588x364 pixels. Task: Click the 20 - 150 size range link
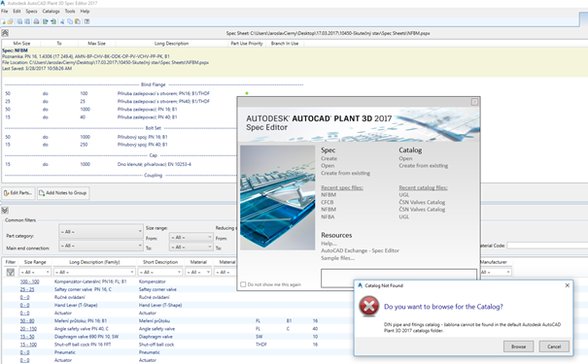(28, 329)
